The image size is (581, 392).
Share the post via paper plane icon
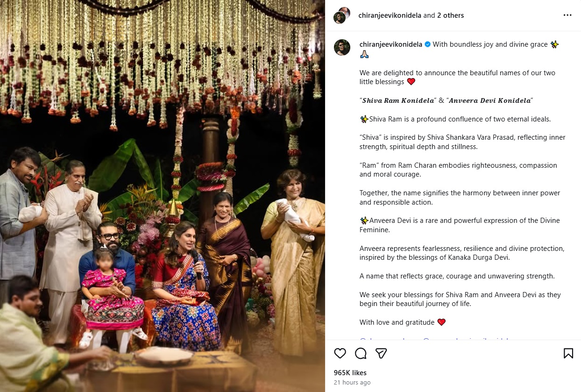click(381, 353)
